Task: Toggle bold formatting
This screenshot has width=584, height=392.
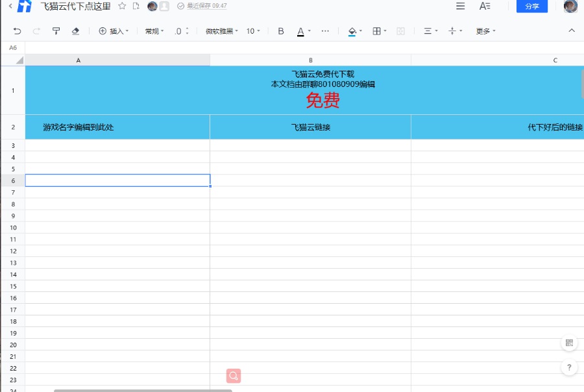Action: [281, 31]
